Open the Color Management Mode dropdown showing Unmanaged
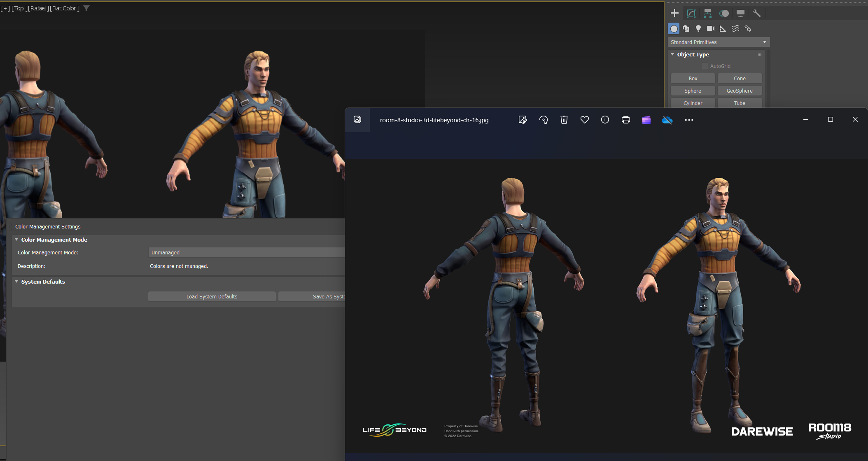 pos(246,252)
